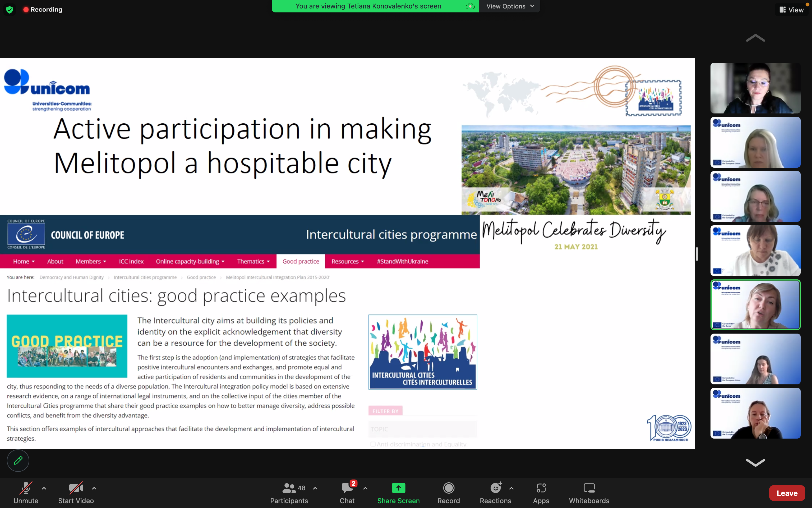Viewport: 812px width, 508px height.
Task: Click the panel divider handle beside videos
Action: [697, 254]
